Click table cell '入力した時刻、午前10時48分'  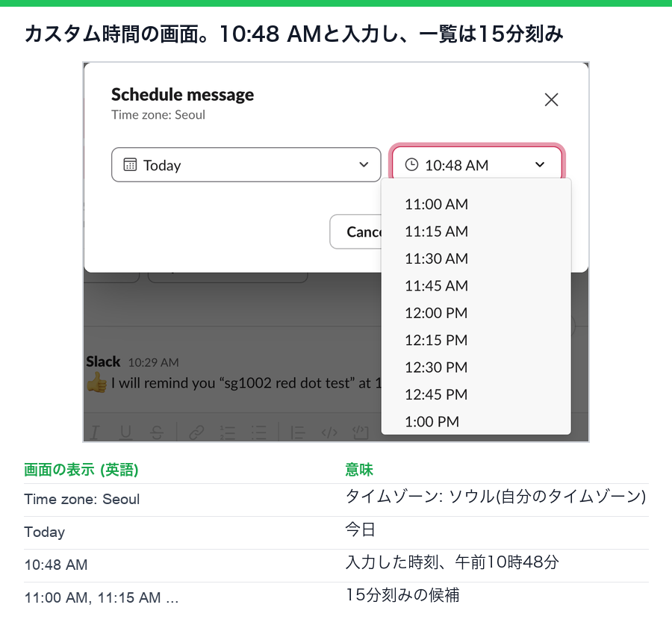pyautogui.click(x=452, y=562)
